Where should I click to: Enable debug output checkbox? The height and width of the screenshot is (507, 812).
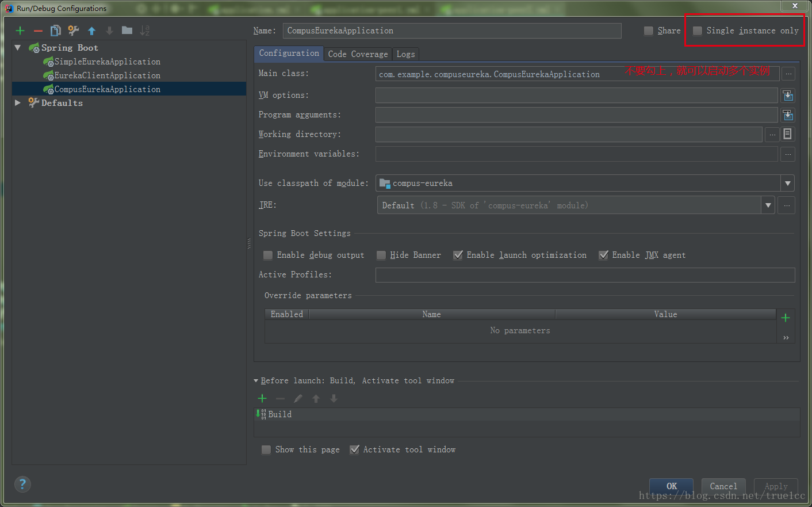(x=268, y=255)
